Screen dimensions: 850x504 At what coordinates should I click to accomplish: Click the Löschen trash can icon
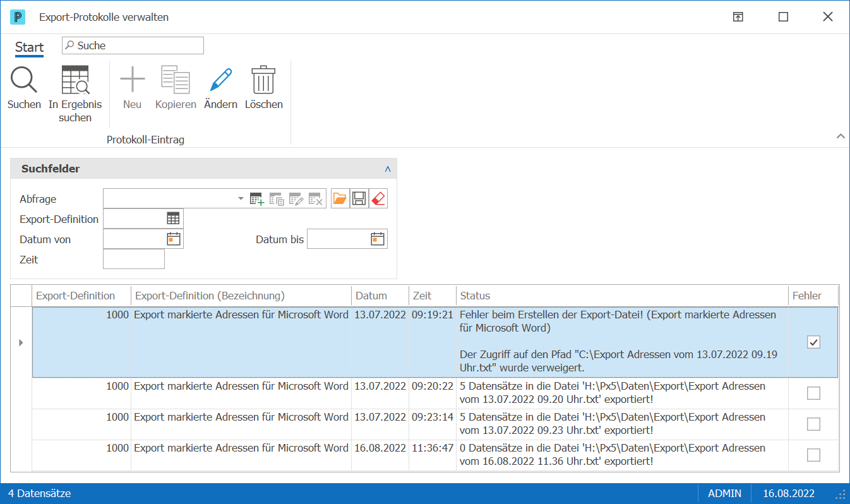click(x=263, y=80)
